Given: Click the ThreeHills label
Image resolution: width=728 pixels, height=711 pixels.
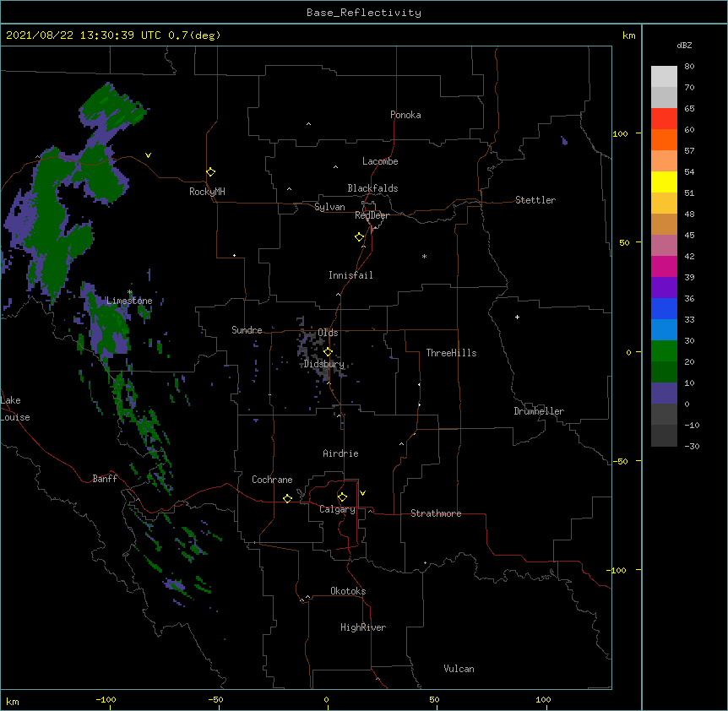Looking at the screenshot, I should 451,353.
